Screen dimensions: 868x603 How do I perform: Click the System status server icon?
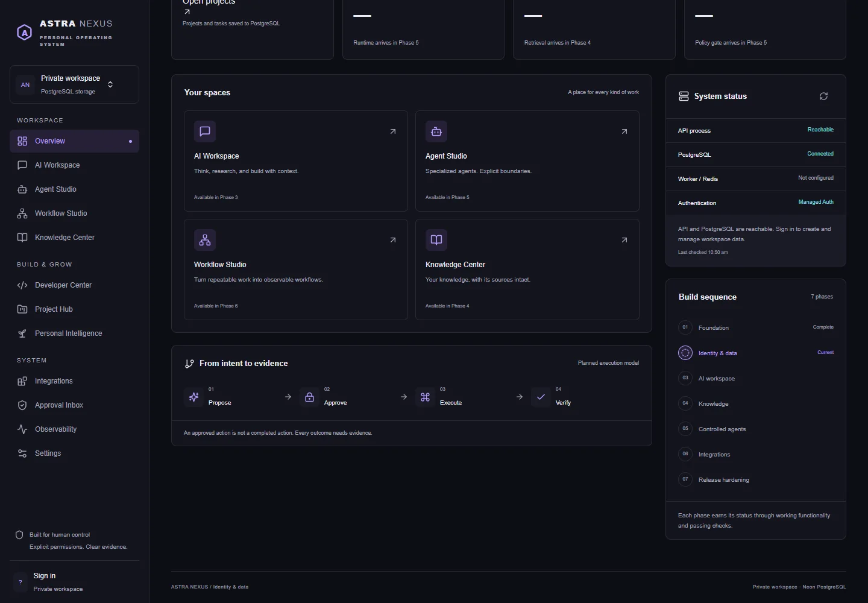(684, 96)
